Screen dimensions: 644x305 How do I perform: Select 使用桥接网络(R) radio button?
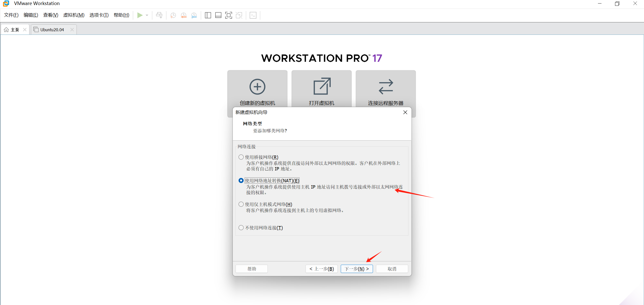click(x=241, y=157)
